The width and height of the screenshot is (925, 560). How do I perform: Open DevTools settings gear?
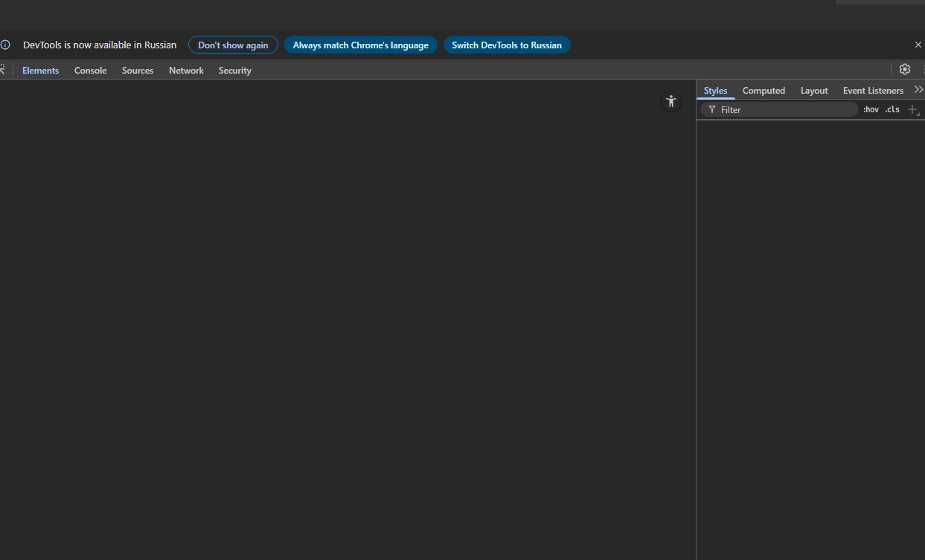(x=904, y=69)
